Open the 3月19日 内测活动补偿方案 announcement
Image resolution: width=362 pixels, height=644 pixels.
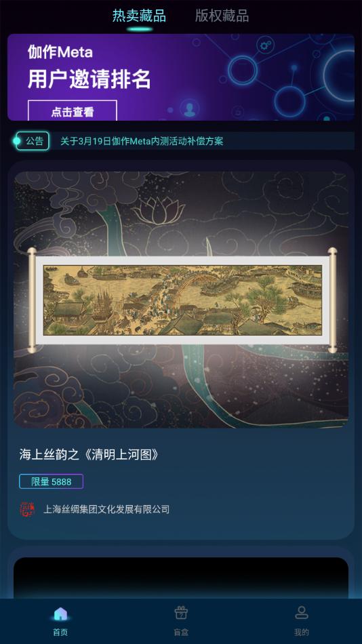pos(142,141)
